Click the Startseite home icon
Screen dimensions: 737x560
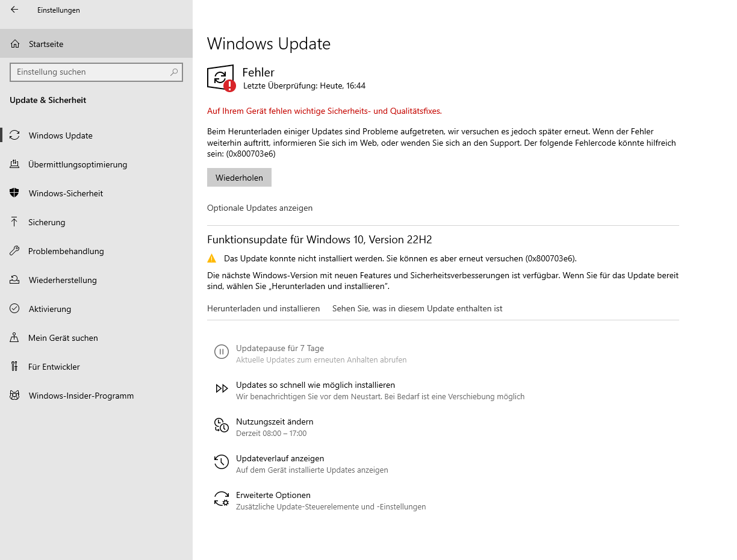pos(15,44)
